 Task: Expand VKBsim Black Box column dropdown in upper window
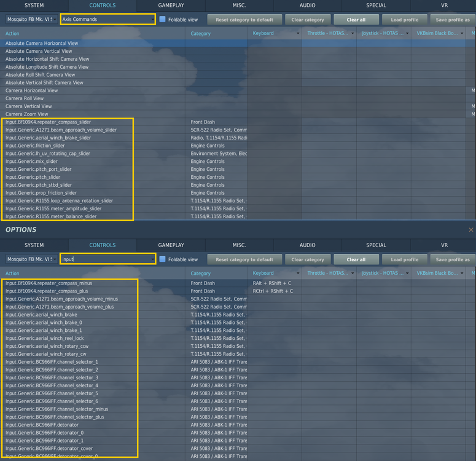(x=462, y=33)
